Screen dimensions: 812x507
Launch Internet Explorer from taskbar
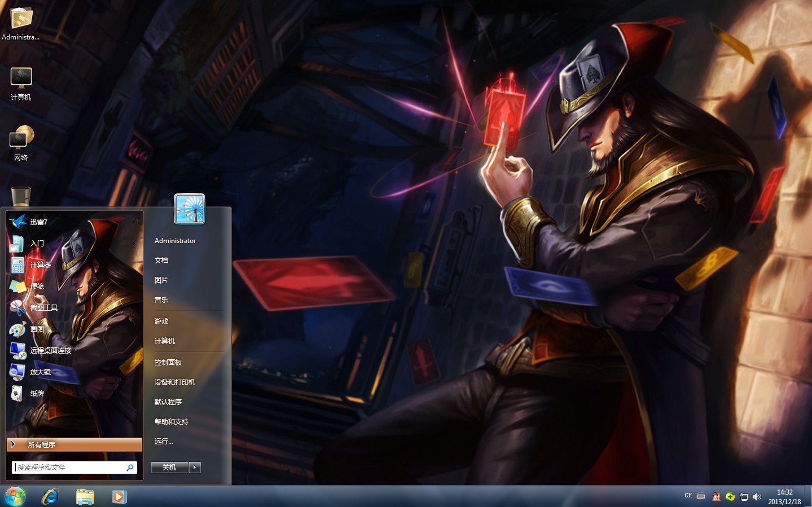pyautogui.click(x=50, y=496)
